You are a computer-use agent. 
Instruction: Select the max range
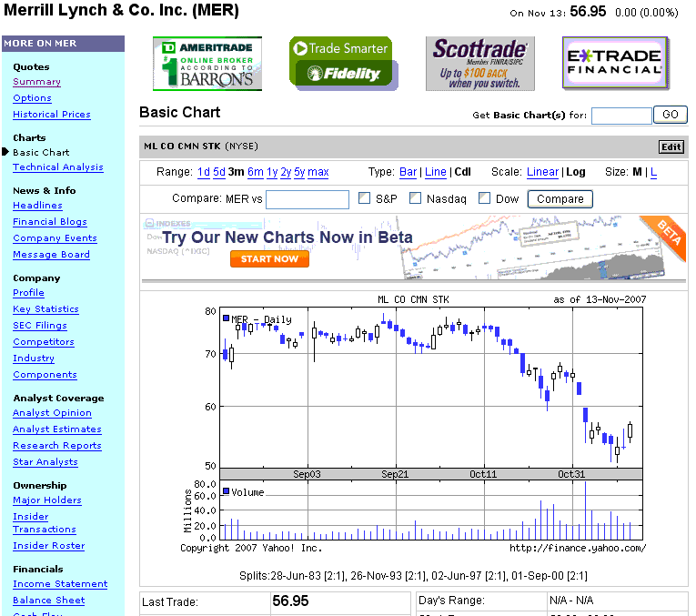pos(318,172)
